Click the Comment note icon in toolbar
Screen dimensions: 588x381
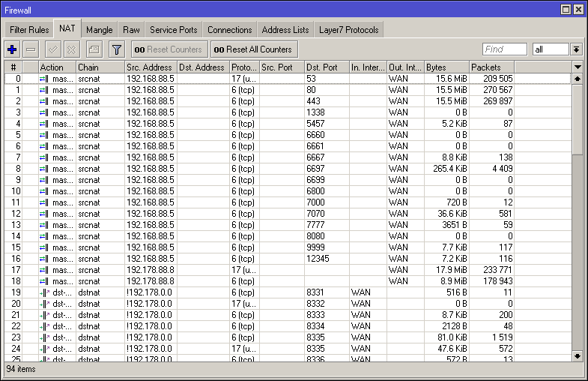coord(94,49)
